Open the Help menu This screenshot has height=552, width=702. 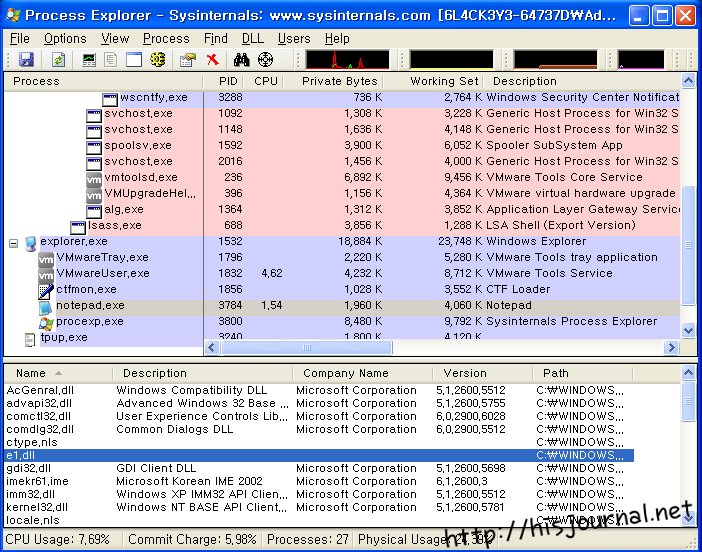point(337,39)
